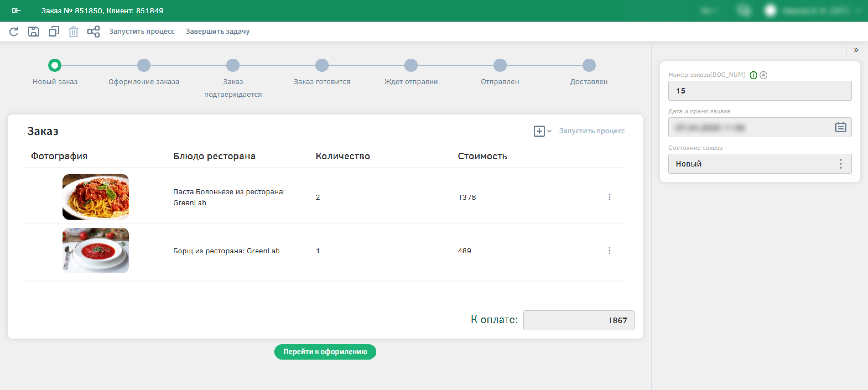
Task: Open Состояние заказа dropdown menu
Action: (x=840, y=164)
